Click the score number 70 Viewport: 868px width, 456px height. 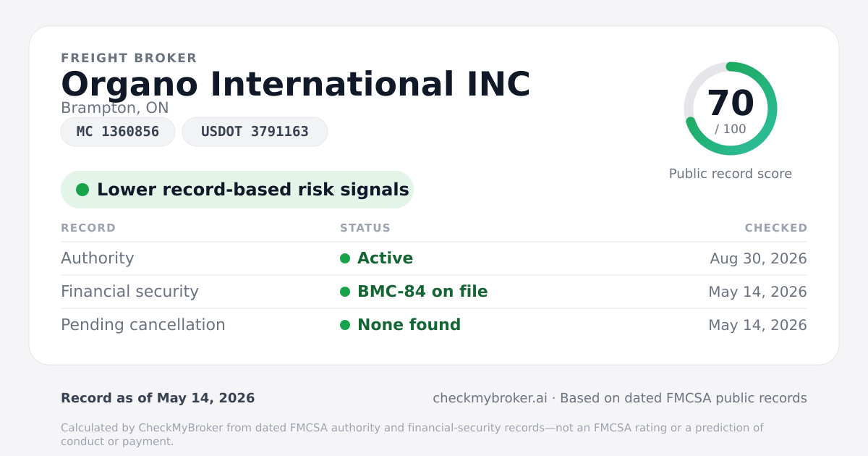tap(731, 104)
